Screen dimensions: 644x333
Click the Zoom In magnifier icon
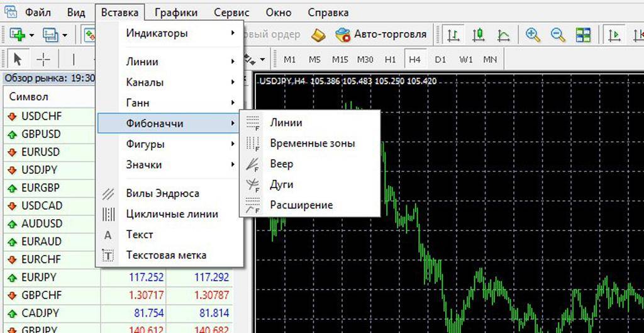(x=533, y=35)
